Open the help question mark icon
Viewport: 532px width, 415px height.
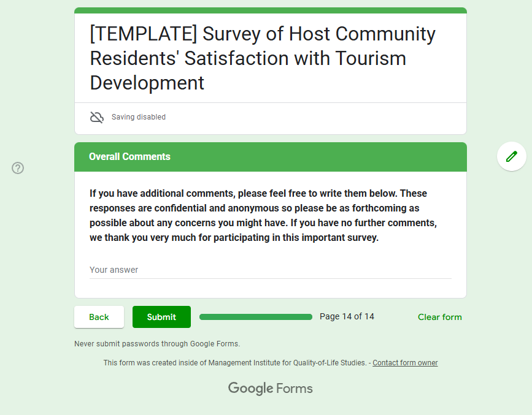[18, 168]
